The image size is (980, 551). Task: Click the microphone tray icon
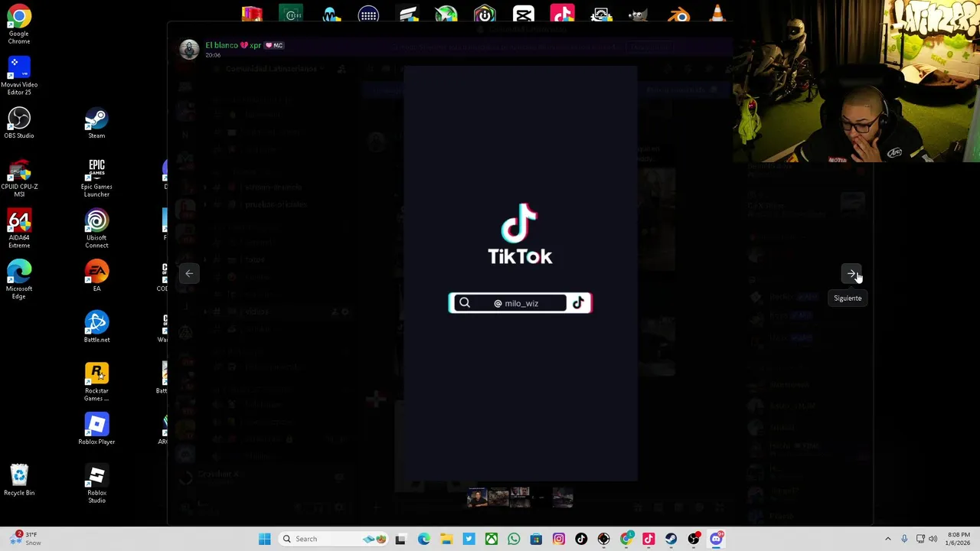904,539
